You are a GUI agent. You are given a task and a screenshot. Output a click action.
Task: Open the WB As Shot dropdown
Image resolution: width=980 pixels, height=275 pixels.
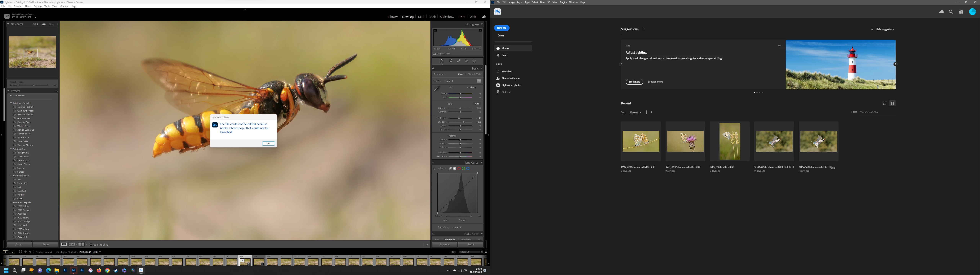click(x=471, y=87)
